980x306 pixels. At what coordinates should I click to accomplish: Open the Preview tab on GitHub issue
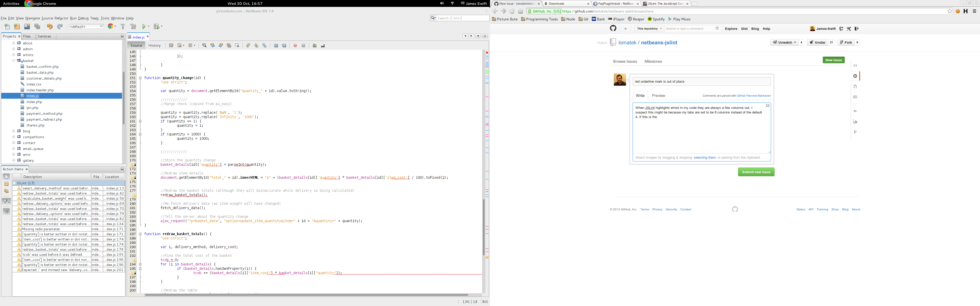(658, 95)
